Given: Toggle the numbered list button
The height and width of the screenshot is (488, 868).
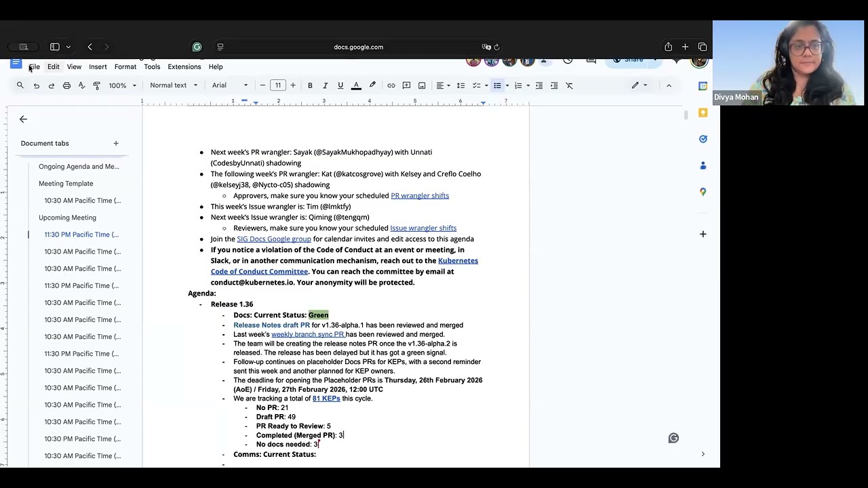Looking at the screenshot, I should pyautogui.click(x=518, y=85).
